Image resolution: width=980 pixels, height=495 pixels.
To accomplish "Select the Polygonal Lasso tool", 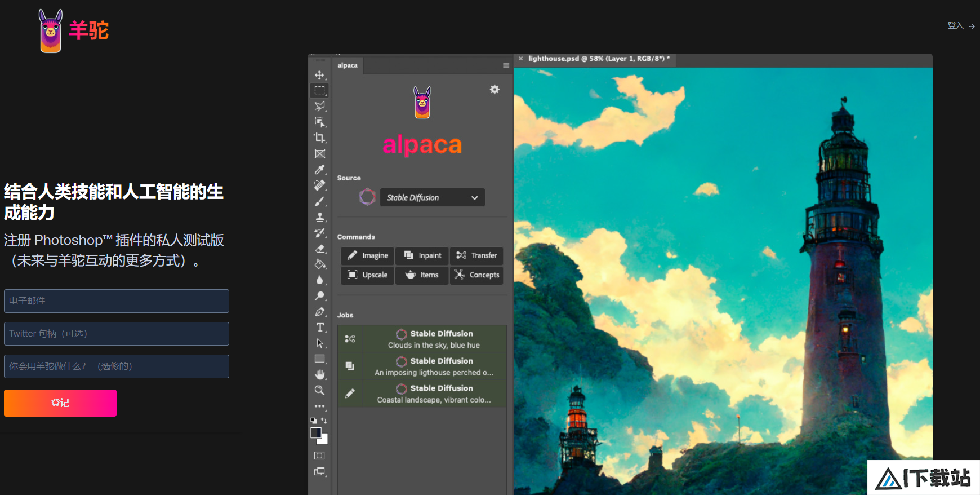I will pos(319,106).
